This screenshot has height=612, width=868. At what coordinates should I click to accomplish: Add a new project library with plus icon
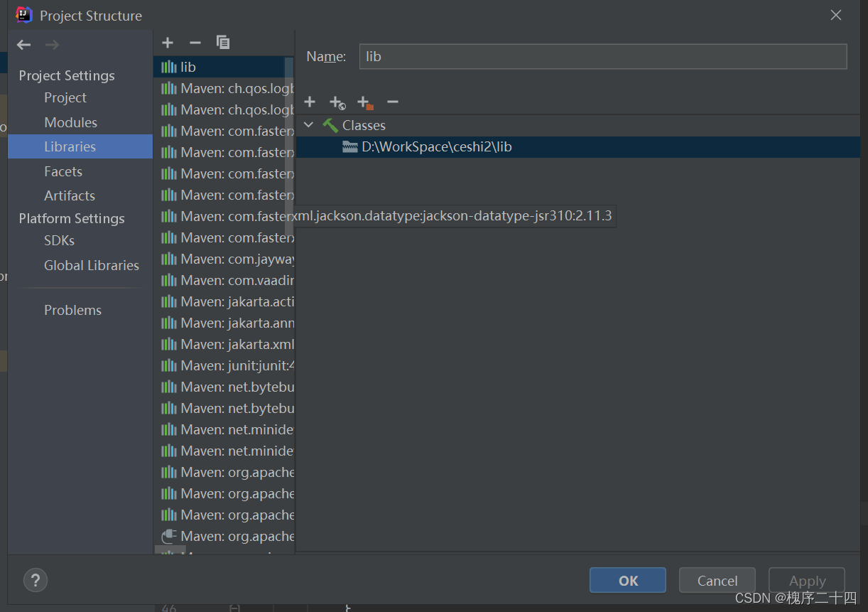tap(168, 43)
